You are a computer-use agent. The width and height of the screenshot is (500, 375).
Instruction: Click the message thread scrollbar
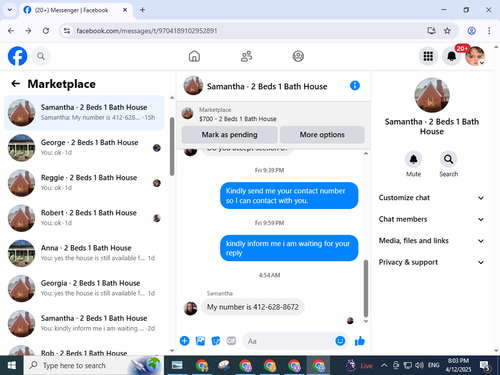(366, 288)
